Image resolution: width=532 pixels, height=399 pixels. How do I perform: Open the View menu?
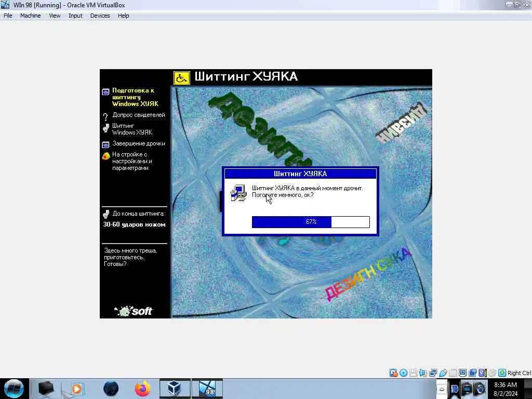55,16
